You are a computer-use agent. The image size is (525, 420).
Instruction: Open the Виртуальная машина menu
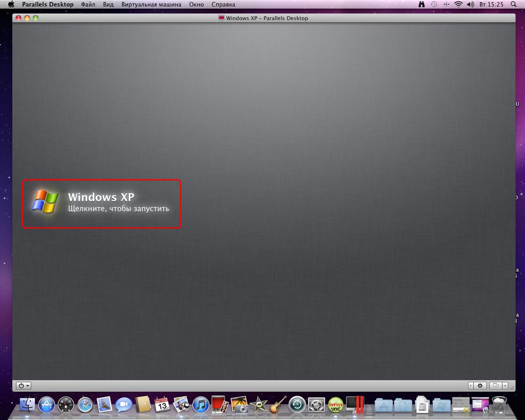[x=151, y=5]
